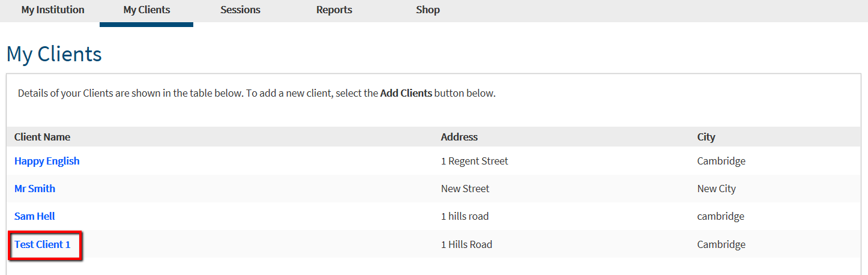Open the My Institution tab

click(53, 10)
